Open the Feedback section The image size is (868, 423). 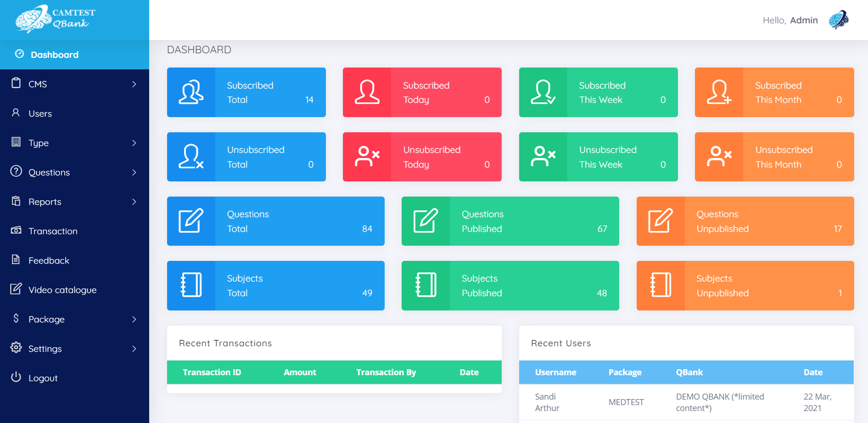tap(49, 260)
